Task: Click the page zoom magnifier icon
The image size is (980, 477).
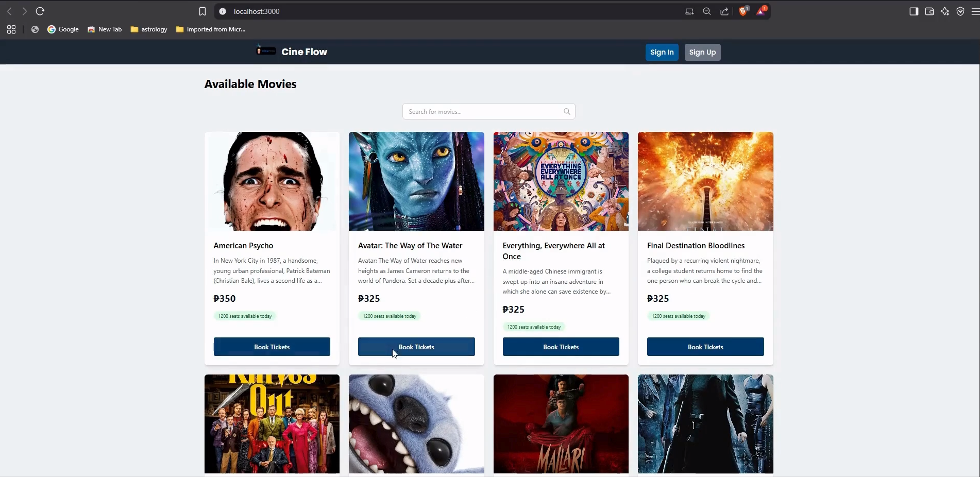Action: pyautogui.click(x=707, y=11)
